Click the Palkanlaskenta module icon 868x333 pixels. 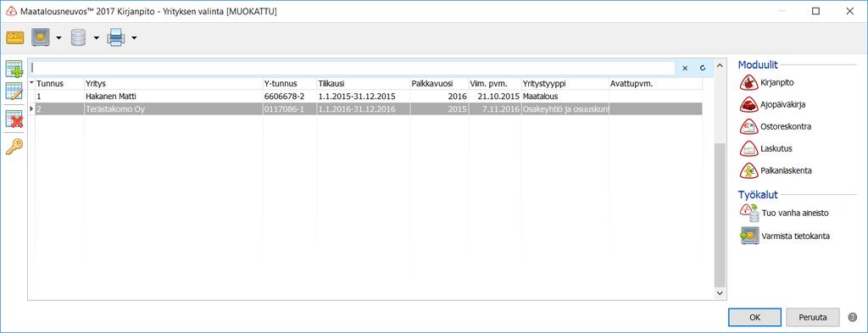(x=748, y=171)
